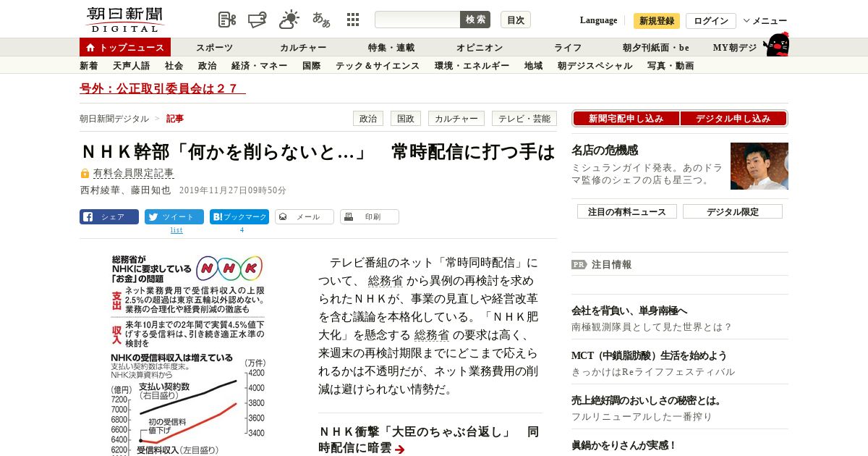This screenshot has height=456, width=868.
Task: Select テック＆サイエンス in sub navigation
Action: tap(378, 66)
